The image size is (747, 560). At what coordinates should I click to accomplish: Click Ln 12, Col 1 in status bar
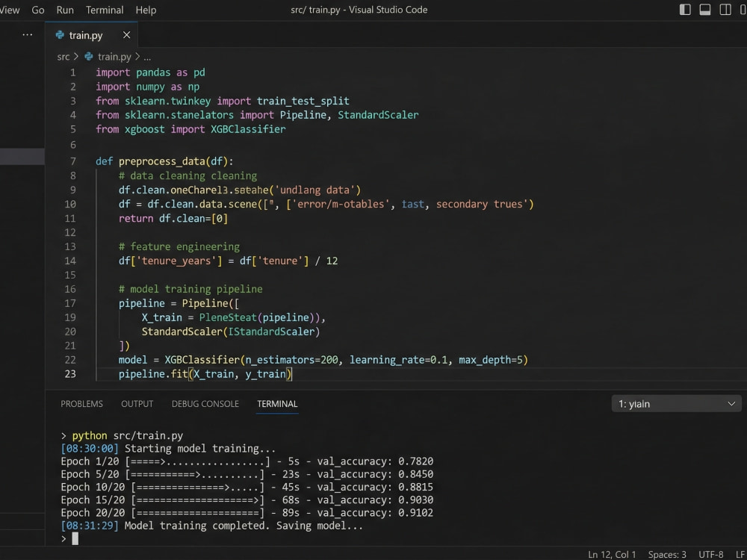(612, 554)
